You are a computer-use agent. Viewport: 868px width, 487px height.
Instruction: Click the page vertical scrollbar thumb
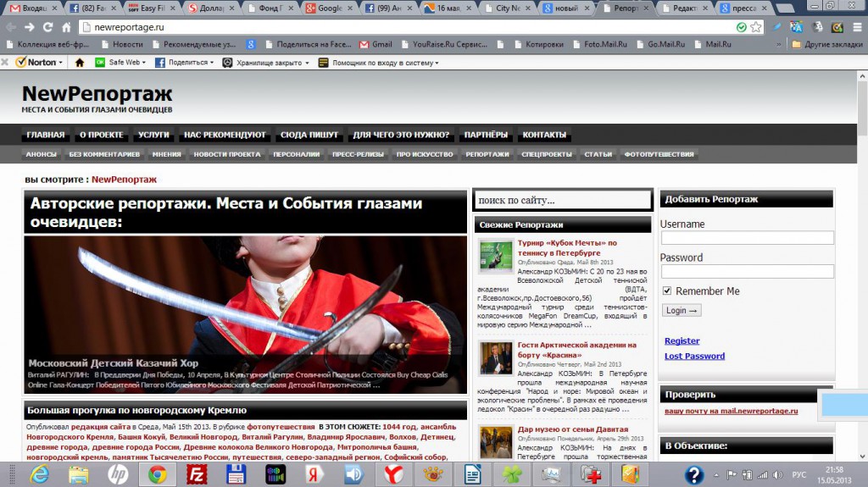pos(862,108)
